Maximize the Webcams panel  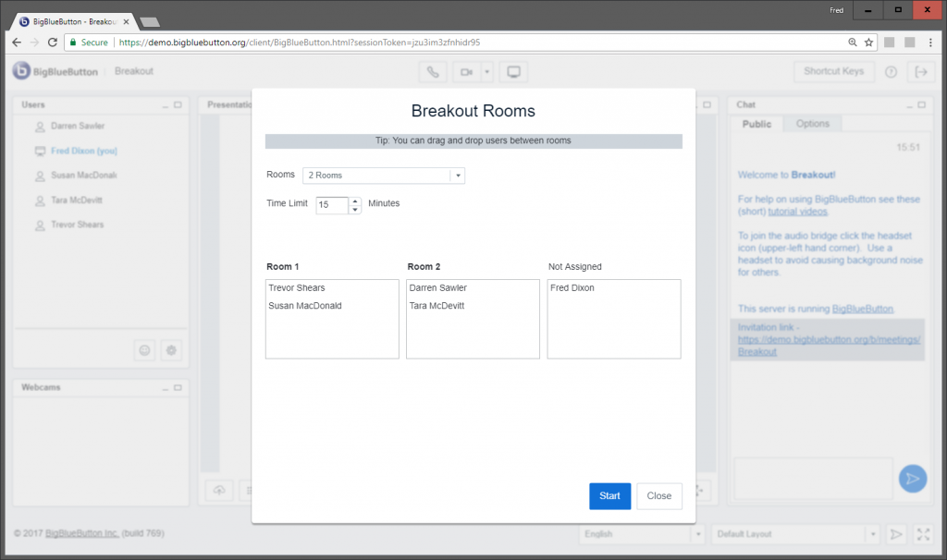coord(178,387)
